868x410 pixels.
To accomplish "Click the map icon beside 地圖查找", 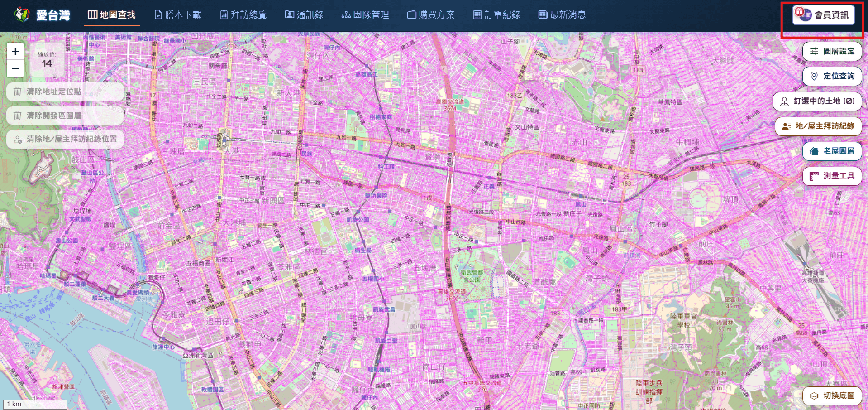I will coord(92,15).
